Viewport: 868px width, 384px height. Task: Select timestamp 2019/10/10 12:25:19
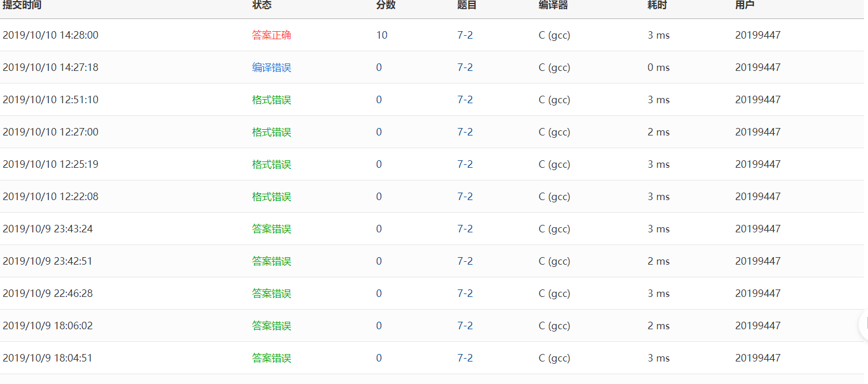tap(51, 164)
